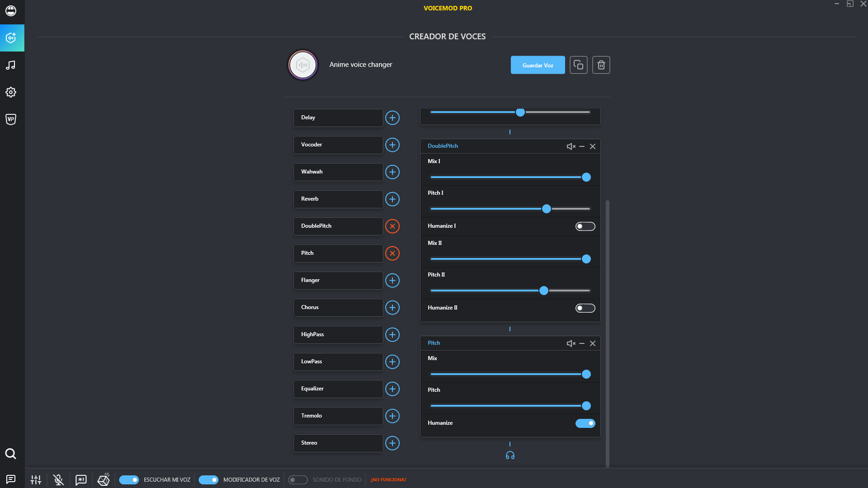Open the chat feedback icon

(x=11, y=479)
